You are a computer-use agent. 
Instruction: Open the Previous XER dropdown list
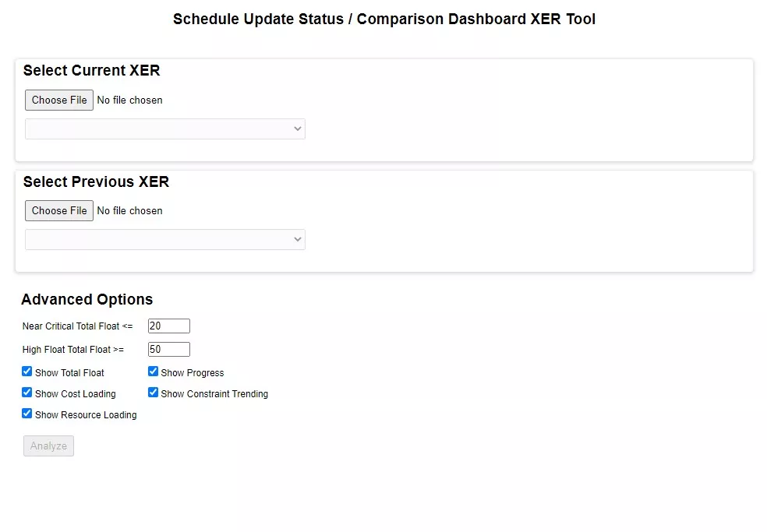(164, 239)
